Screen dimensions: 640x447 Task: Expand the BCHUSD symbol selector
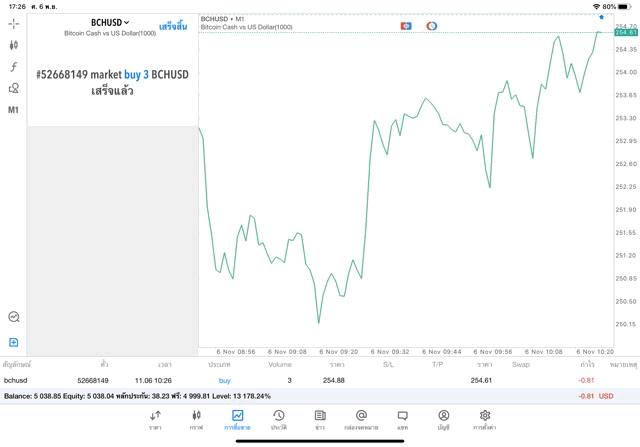[110, 22]
